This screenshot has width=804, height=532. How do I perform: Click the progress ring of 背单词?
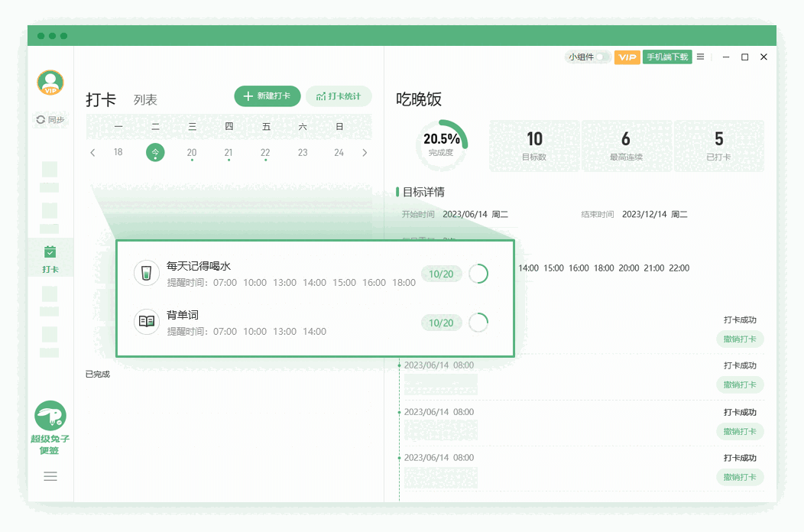tap(478, 323)
